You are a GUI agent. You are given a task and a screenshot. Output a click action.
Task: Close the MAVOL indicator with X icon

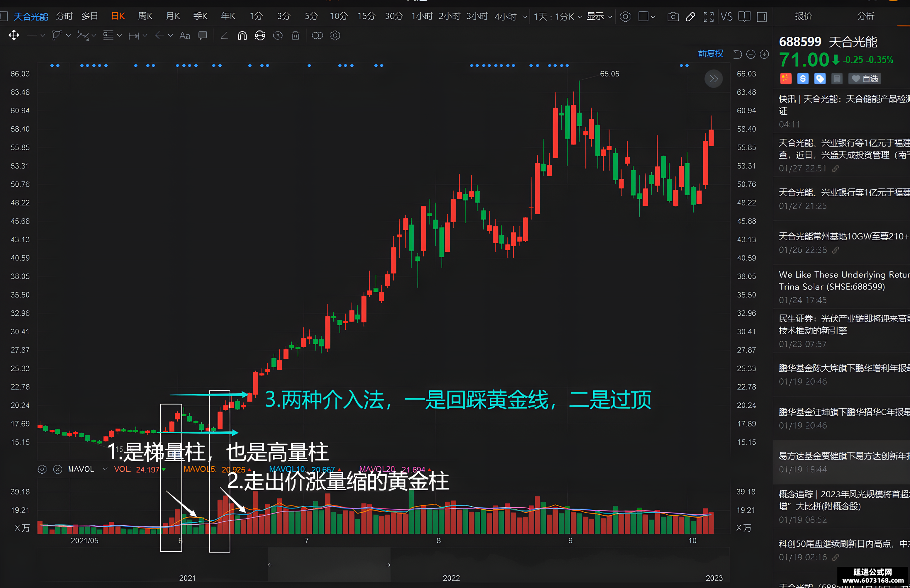coord(58,469)
